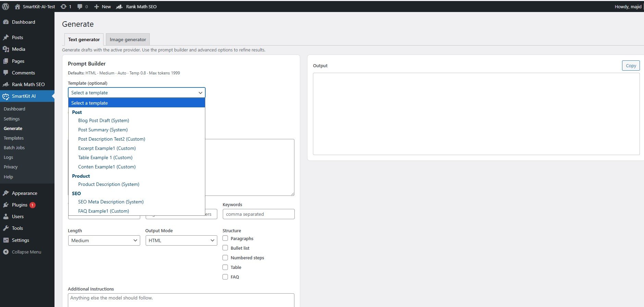Open the Templates link in sidebar submenu
644x307 pixels.
pyautogui.click(x=14, y=138)
